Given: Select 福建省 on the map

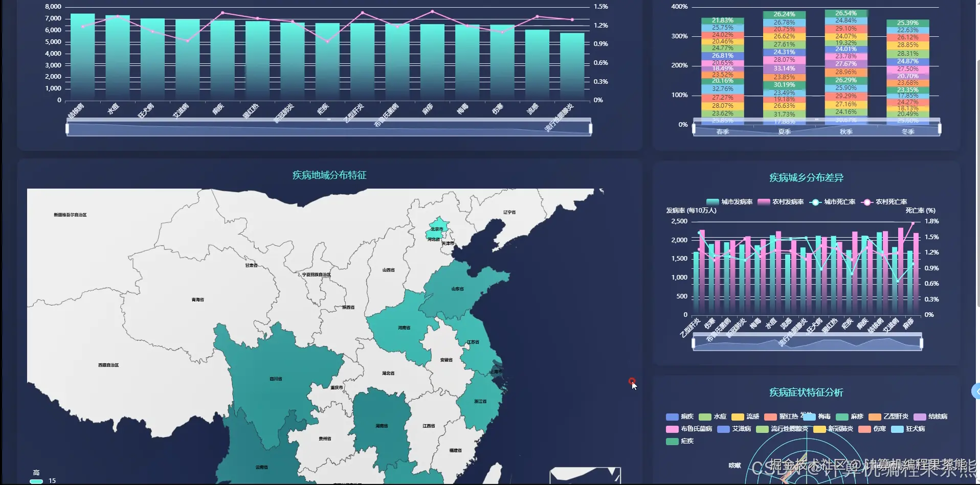Looking at the screenshot, I should tap(455, 450).
